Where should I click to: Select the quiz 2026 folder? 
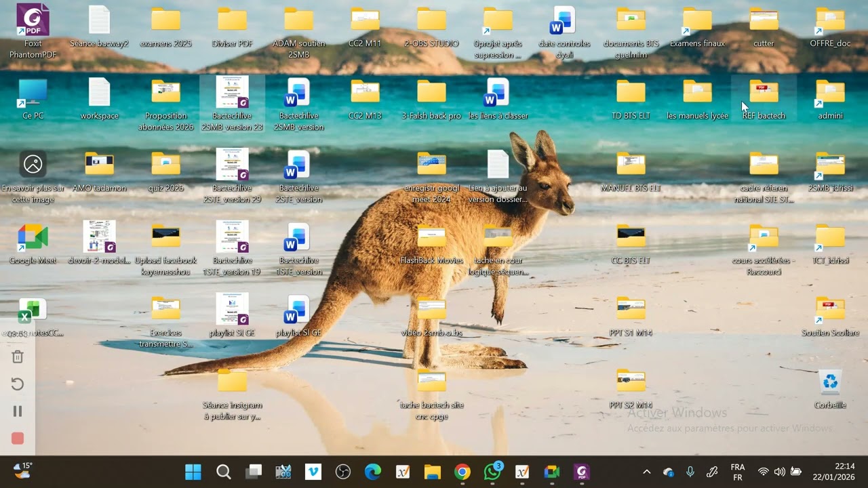[165, 171]
